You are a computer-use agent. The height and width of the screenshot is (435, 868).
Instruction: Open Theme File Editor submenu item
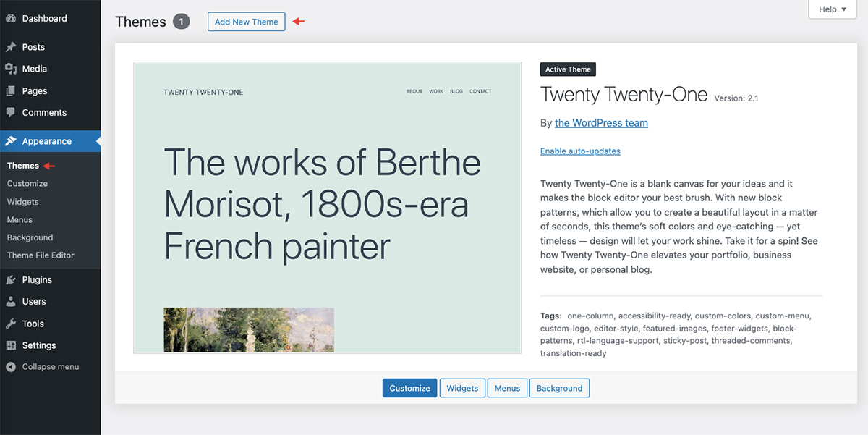41,255
